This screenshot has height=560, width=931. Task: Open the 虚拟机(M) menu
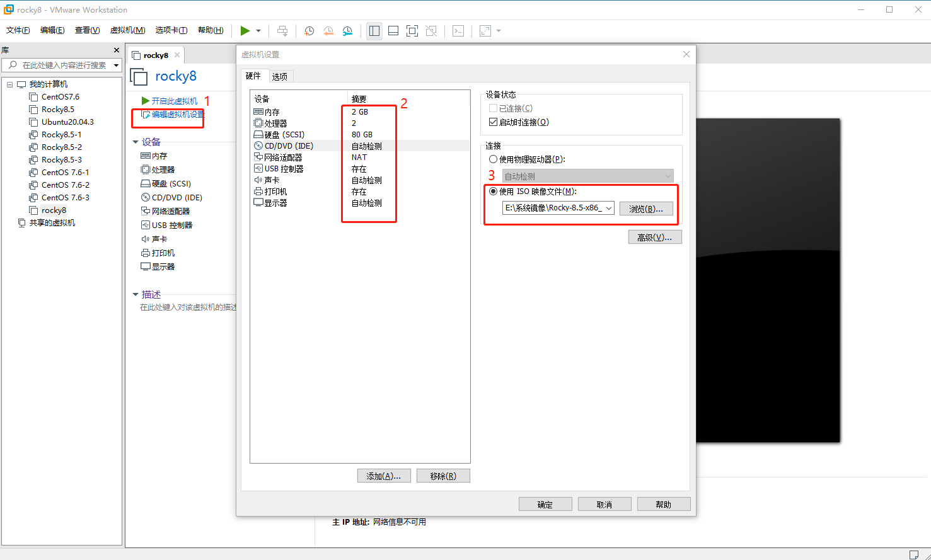128,30
